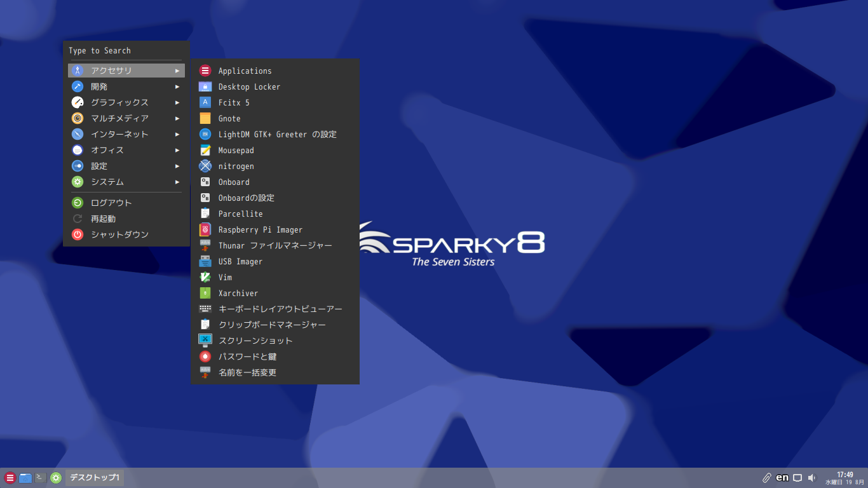This screenshot has height=488, width=868.
Task: Expand the システム submenu arrow
Action: click(177, 182)
